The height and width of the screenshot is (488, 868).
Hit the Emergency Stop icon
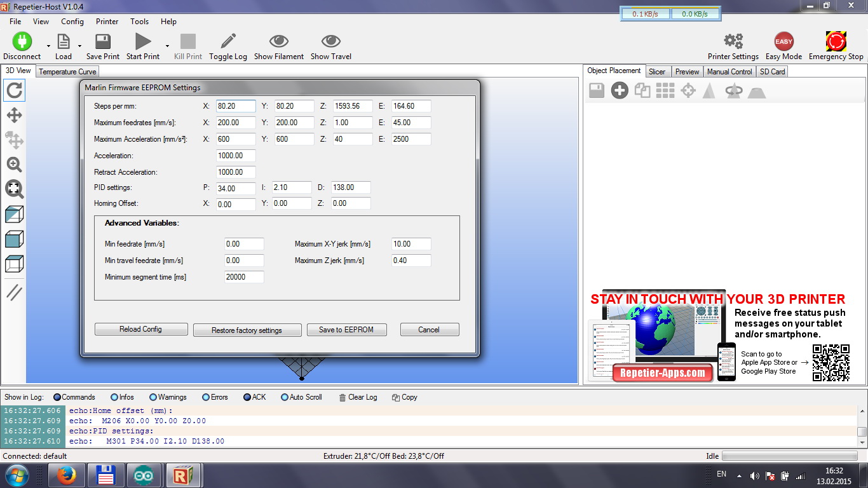[x=836, y=41]
